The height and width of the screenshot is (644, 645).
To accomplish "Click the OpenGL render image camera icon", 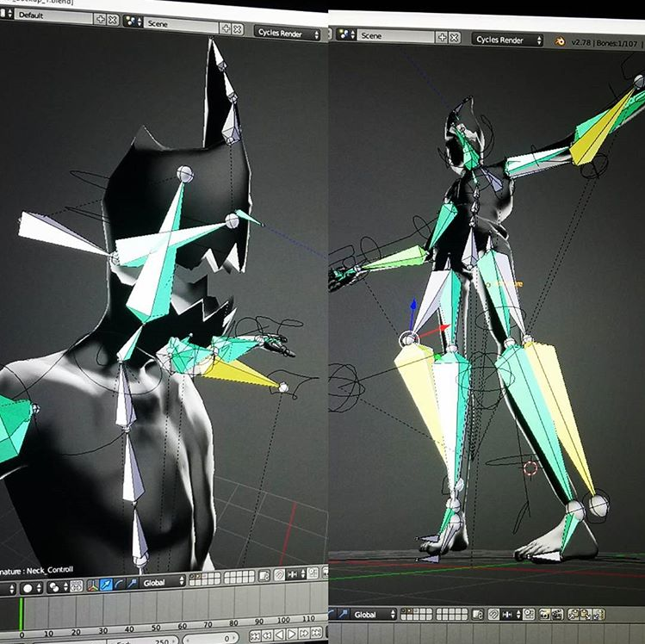I will click(x=544, y=614).
